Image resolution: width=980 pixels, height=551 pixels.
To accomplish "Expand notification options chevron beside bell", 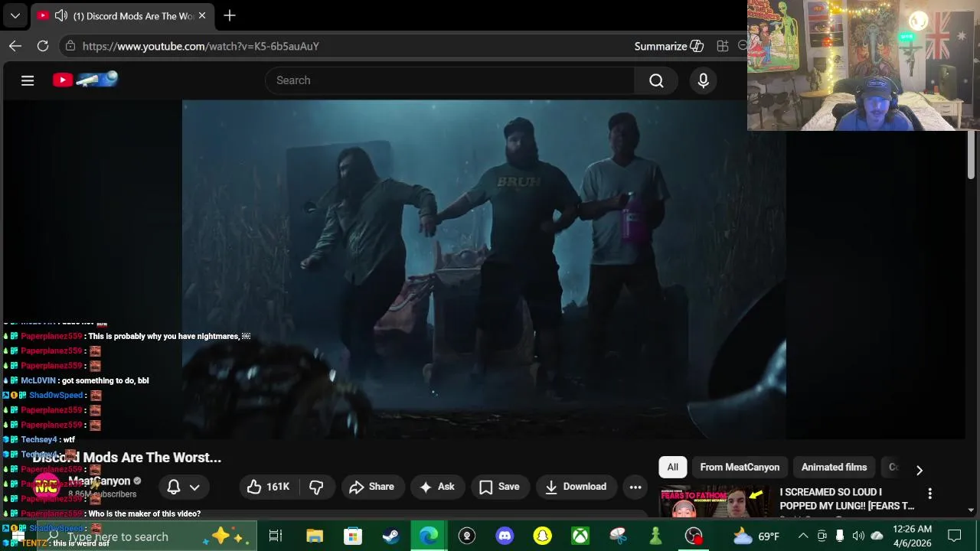I will 194,487.
